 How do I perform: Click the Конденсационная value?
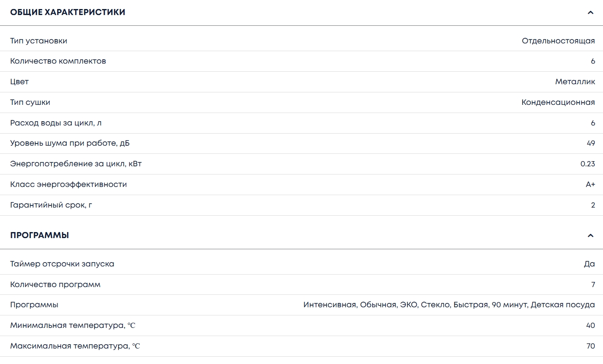pos(558,102)
